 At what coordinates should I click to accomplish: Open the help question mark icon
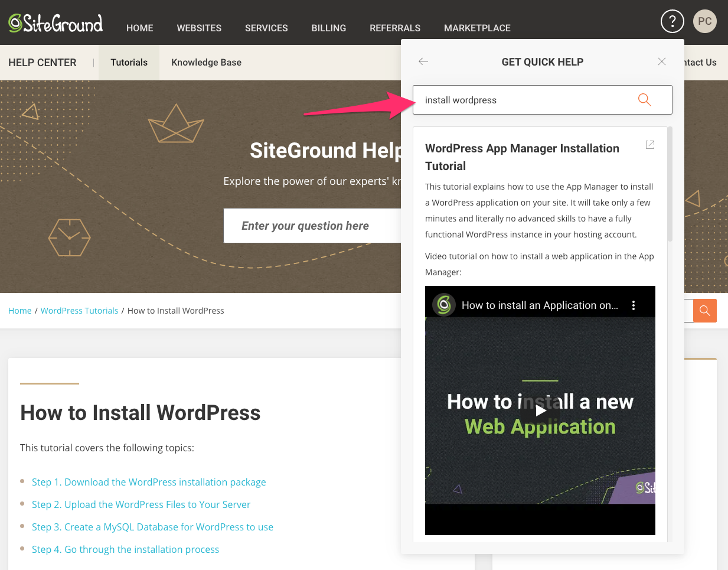[672, 21]
